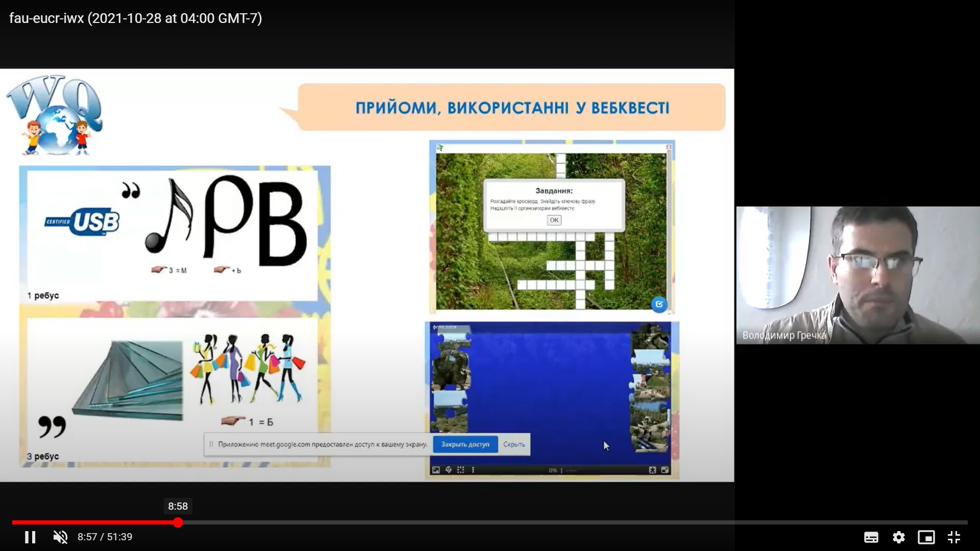Show puzzle preview image icon
Screen dimensions: 980x551
pos(436,470)
